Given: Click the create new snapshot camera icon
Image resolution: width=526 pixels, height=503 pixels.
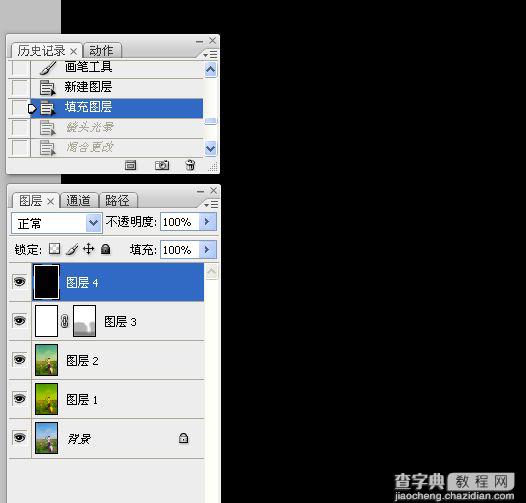Looking at the screenshot, I should [x=162, y=165].
